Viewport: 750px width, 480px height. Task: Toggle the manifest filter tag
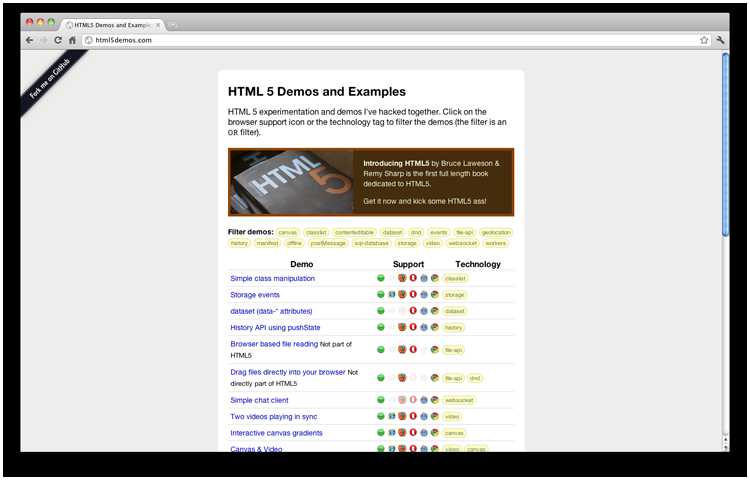pos(267,243)
